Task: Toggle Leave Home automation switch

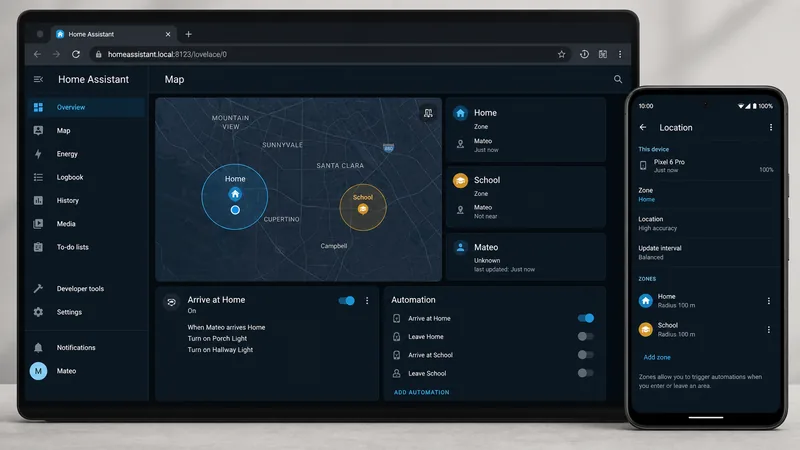Action: tap(586, 336)
